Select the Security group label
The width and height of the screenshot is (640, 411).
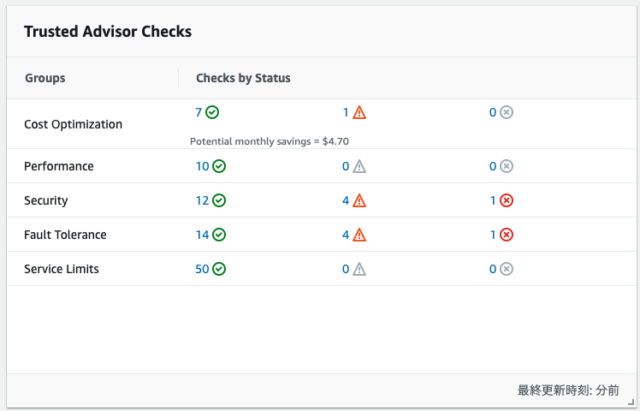click(x=46, y=200)
